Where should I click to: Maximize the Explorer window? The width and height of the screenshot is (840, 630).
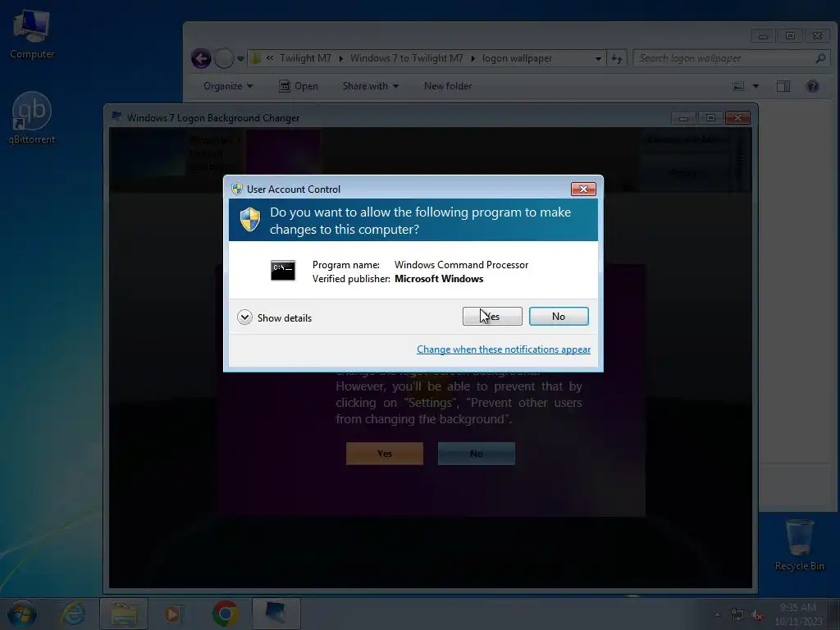[x=790, y=36]
